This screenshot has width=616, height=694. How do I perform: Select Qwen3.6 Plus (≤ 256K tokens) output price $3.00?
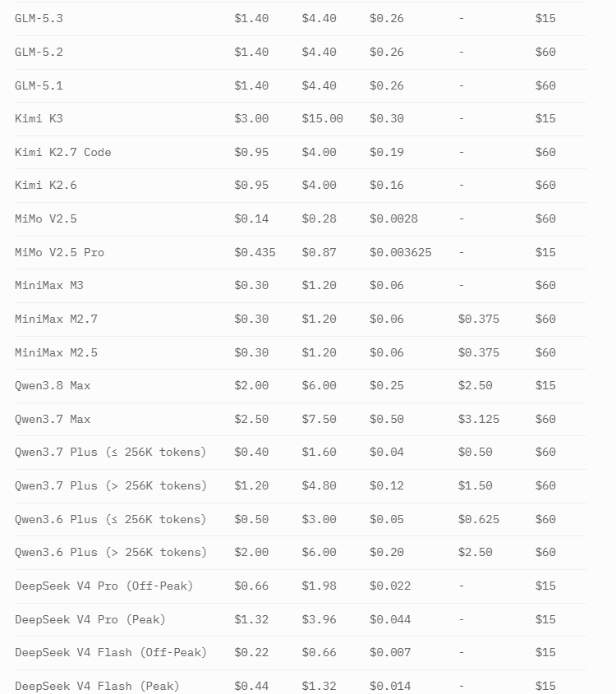coord(319,519)
